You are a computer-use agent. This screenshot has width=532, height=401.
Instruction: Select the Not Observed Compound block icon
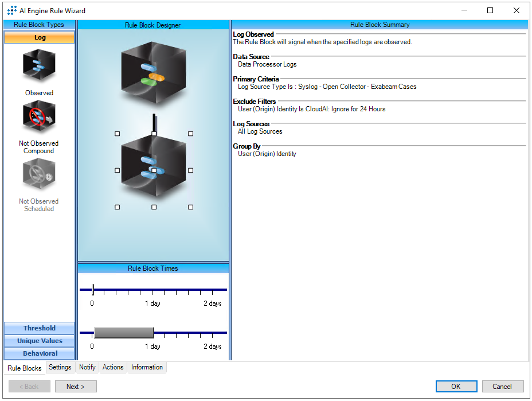(39, 118)
